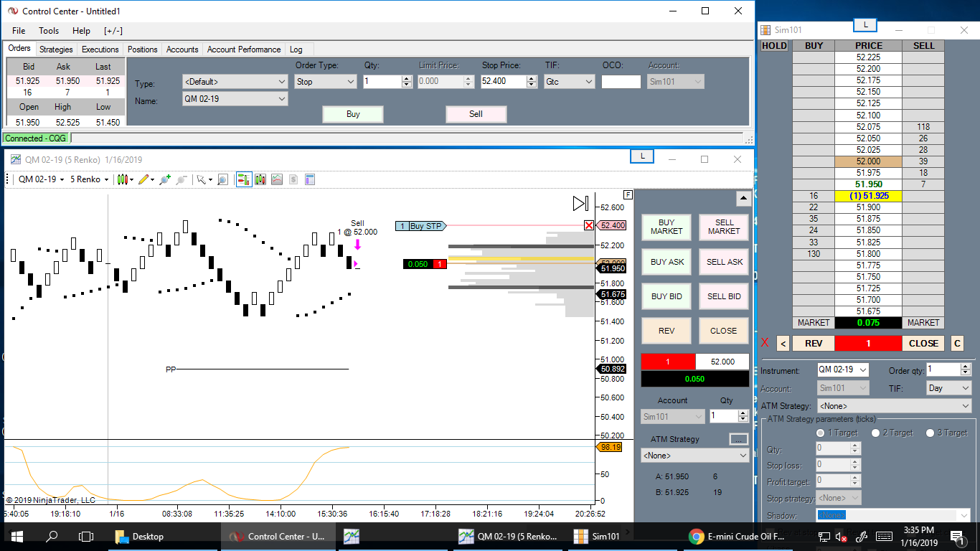The height and width of the screenshot is (551, 980).
Task: Open the Data Box icon in chart toolbar
Action: [x=310, y=179]
